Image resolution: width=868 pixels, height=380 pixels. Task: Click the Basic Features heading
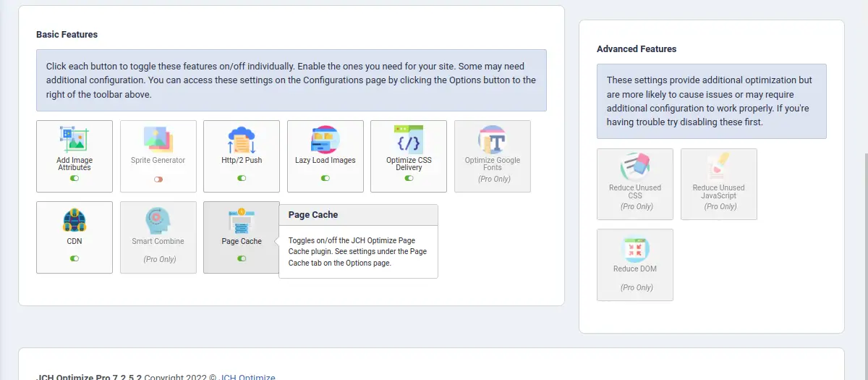(x=67, y=34)
